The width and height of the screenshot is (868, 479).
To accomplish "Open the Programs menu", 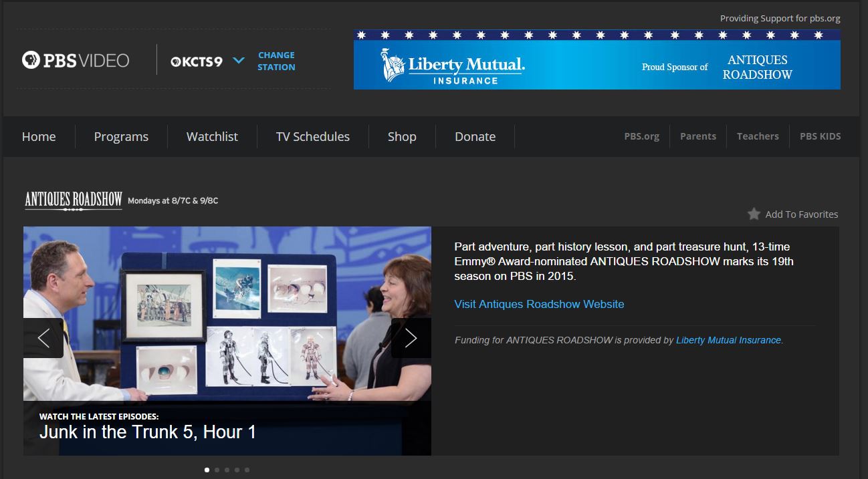I will [121, 136].
